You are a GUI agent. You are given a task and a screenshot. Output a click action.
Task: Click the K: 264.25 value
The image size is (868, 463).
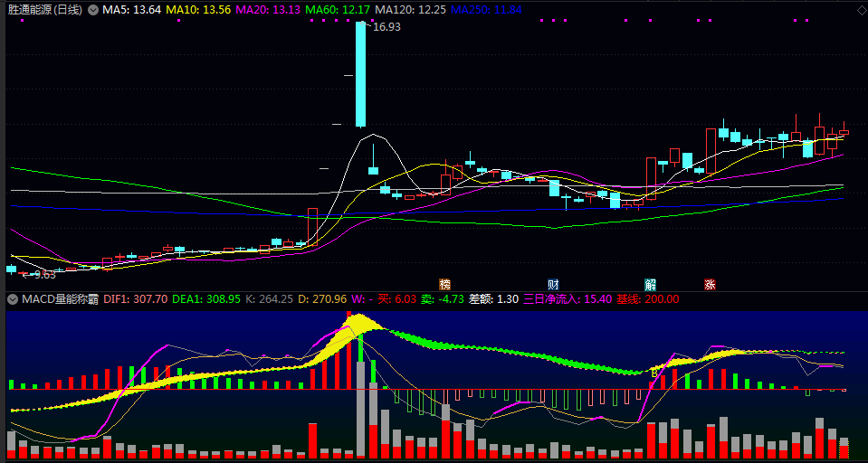269,299
